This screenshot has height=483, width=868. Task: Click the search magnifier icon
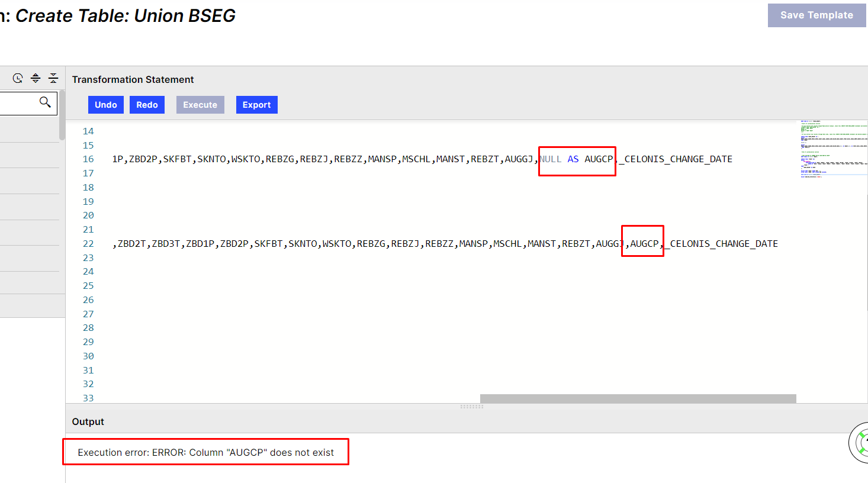[x=45, y=102]
